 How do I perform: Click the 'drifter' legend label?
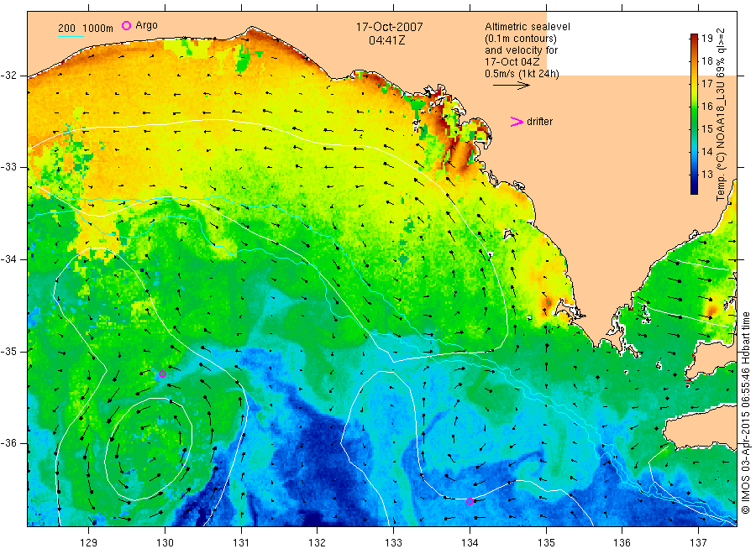(539, 122)
